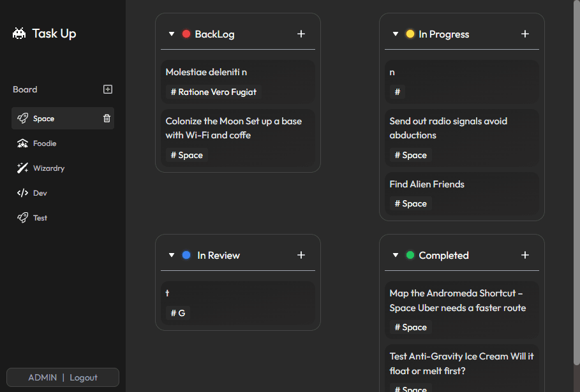Image resolution: width=580 pixels, height=392 pixels.
Task: Click the Ratione Vero Fugiat tag
Action: click(214, 92)
